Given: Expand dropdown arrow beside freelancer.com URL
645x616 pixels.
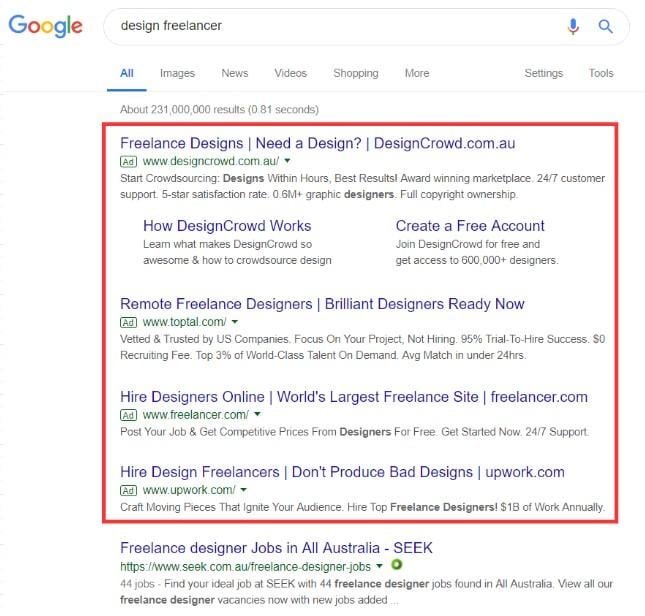Looking at the screenshot, I should coord(258,414).
